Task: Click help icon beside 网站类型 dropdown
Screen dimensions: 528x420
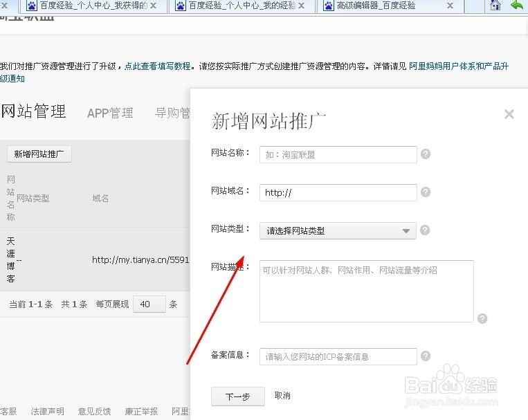Action: (425, 230)
